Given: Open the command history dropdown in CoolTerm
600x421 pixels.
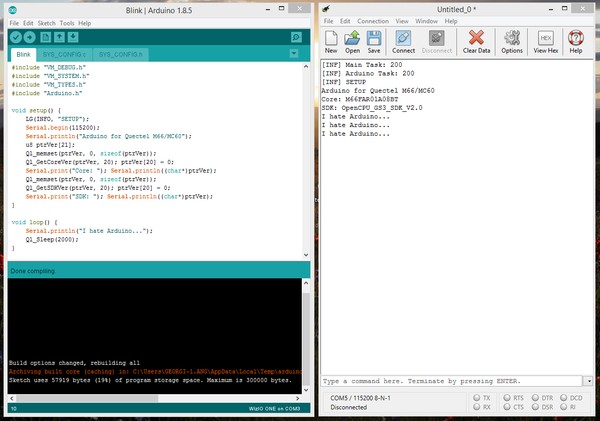Looking at the screenshot, I should [589, 381].
